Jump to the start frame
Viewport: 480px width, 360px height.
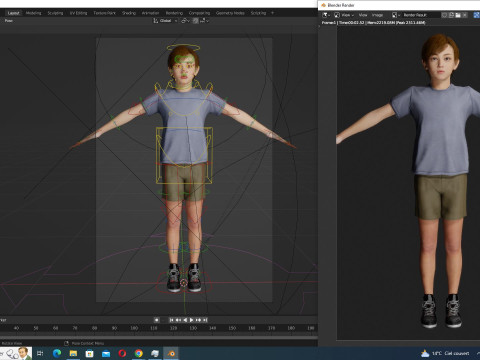click(x=171, y=320)
